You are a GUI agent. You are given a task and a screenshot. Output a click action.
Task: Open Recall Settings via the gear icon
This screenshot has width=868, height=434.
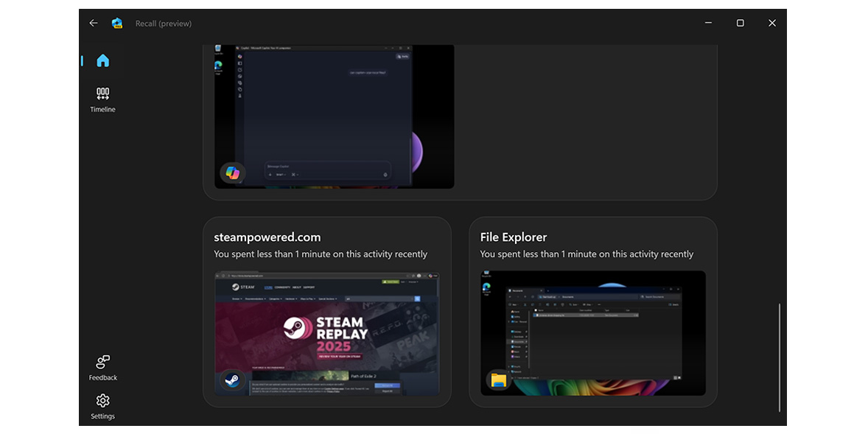[102, 401]
